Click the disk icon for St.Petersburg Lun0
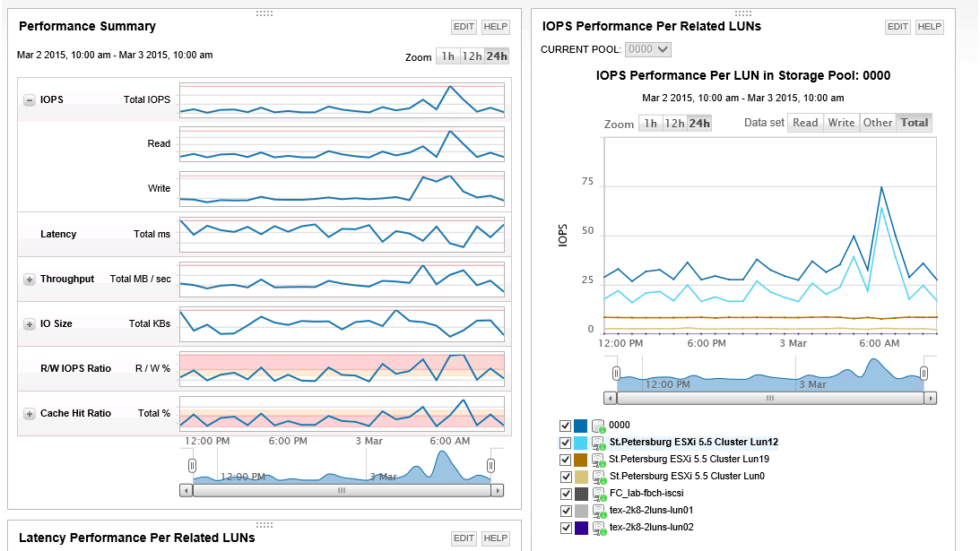Viewport: 980px width, 551px height. pos(599,476)
